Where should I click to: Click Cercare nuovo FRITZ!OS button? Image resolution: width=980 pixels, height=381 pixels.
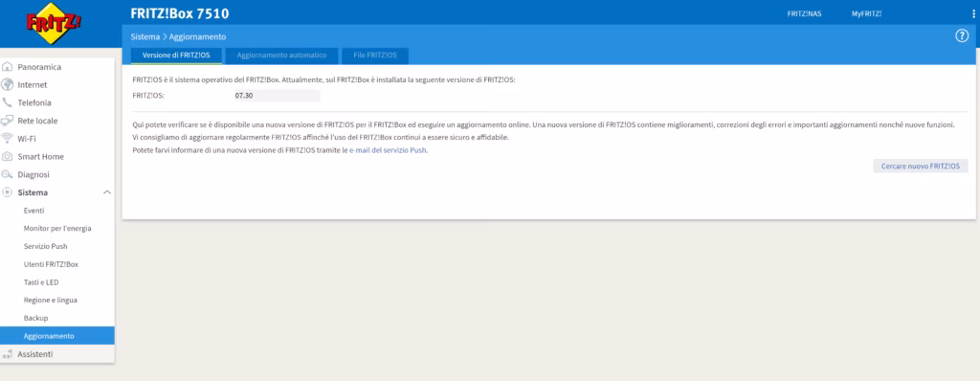920,166
